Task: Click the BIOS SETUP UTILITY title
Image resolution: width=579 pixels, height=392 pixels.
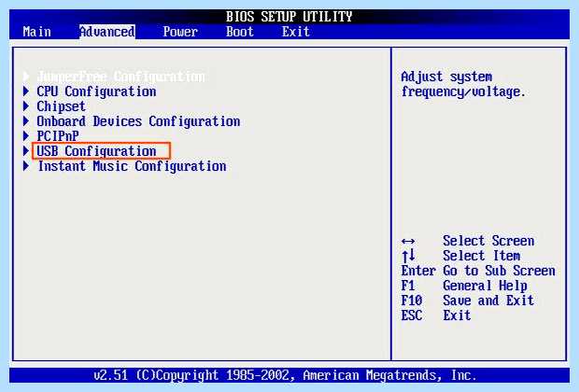Action: coord(289,17)
